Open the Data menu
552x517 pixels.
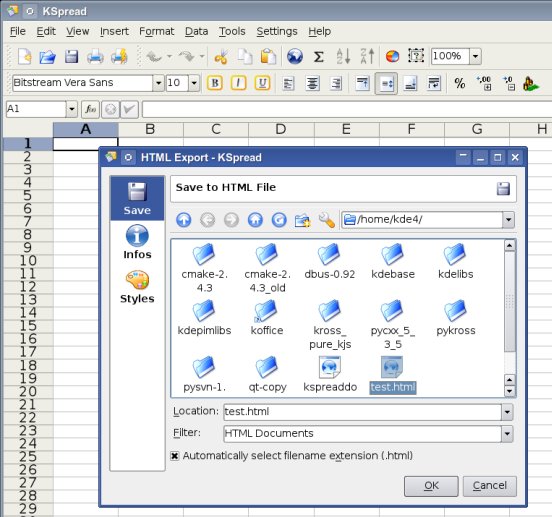coord(196,31)
